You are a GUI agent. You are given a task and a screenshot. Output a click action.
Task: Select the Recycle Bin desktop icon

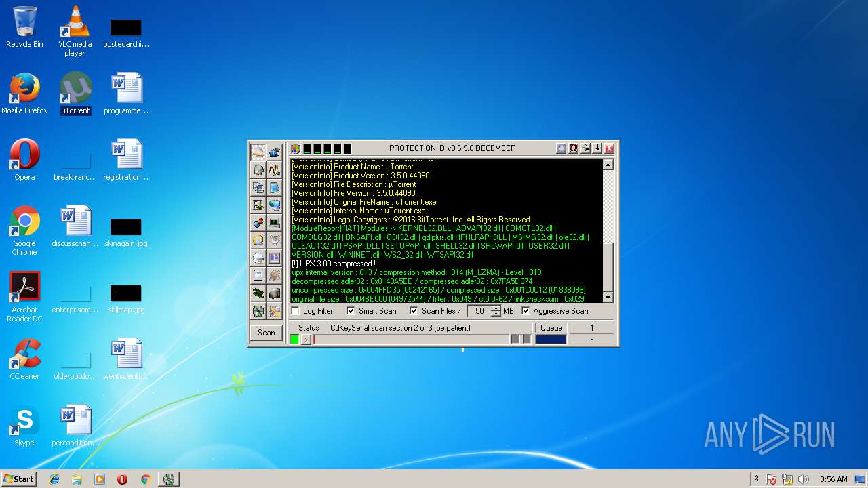click(x=24, y=27)
